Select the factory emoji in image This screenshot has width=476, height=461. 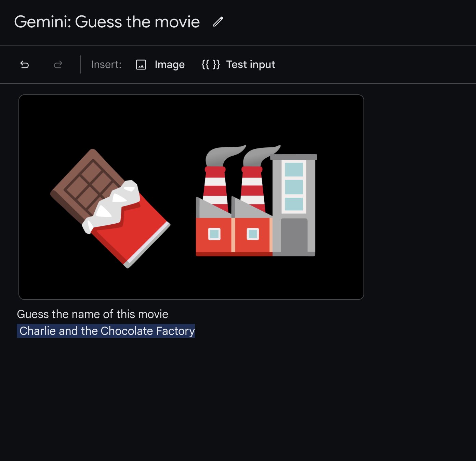tap(256, 201)
